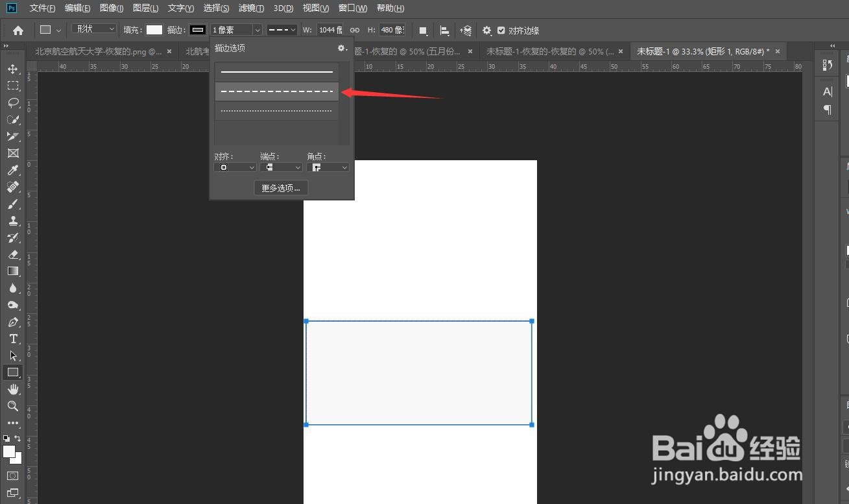Choose the dashed line stroke preset
The height and width of the screenshot is (504, 849).
pos(277,91)
